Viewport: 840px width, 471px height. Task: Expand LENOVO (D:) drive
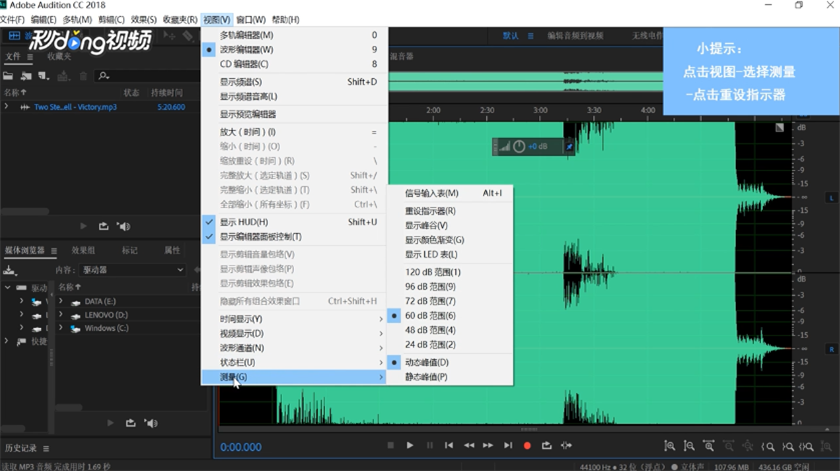point(61,315)
